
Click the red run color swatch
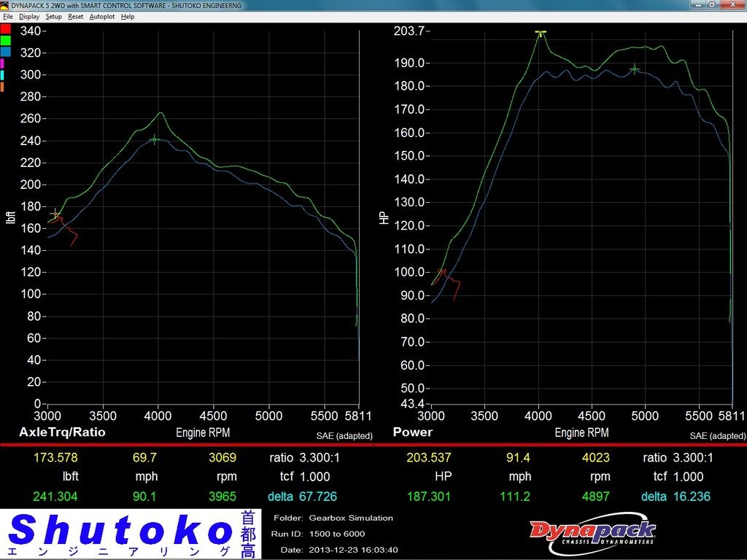[x=6, y=29]
